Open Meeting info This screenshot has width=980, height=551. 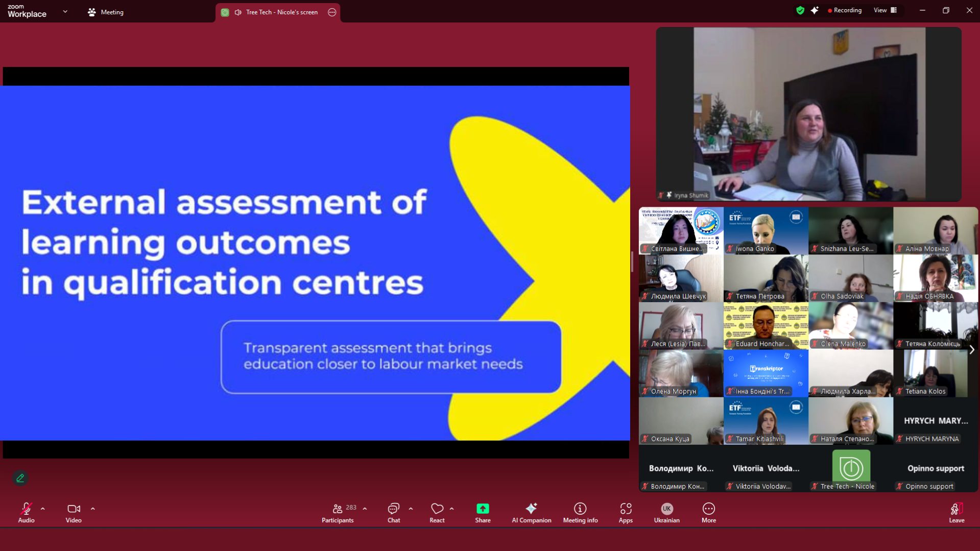pos(580,512)
